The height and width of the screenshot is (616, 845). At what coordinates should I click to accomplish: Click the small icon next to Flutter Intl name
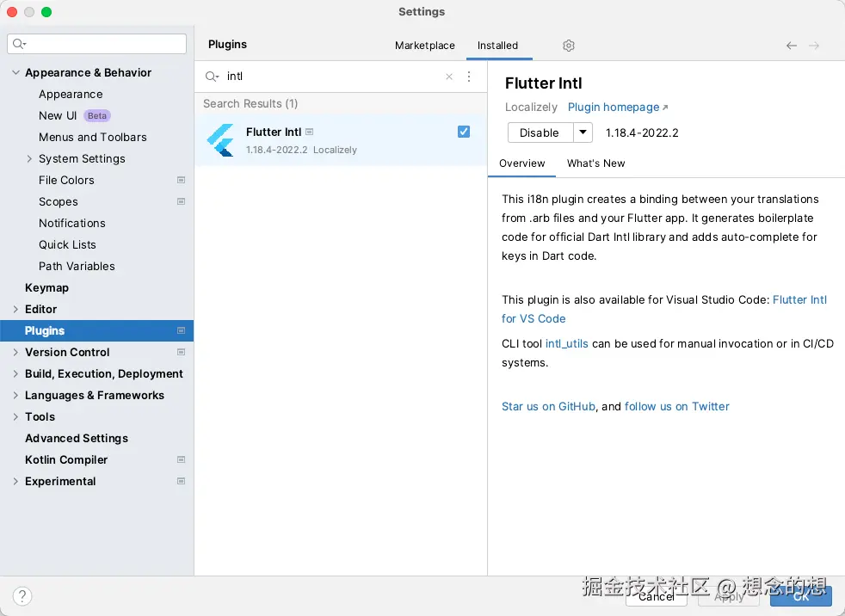coord(309,132)
